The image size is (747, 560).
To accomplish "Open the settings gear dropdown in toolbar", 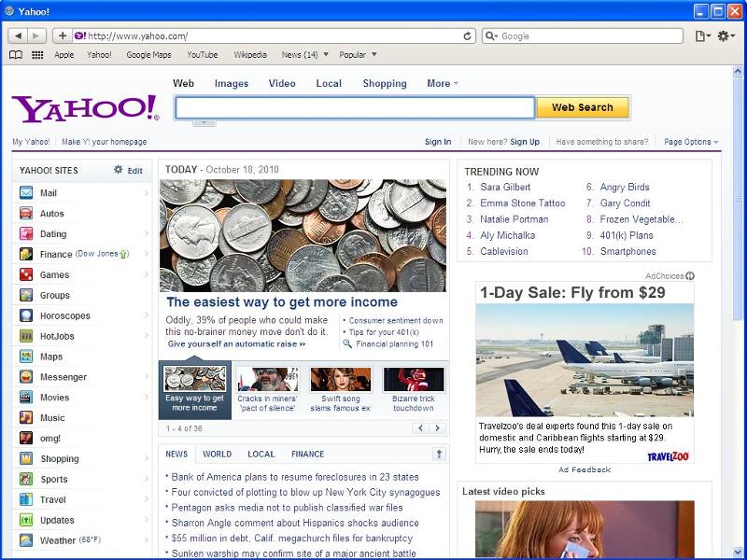I will [x=726, y=36].
